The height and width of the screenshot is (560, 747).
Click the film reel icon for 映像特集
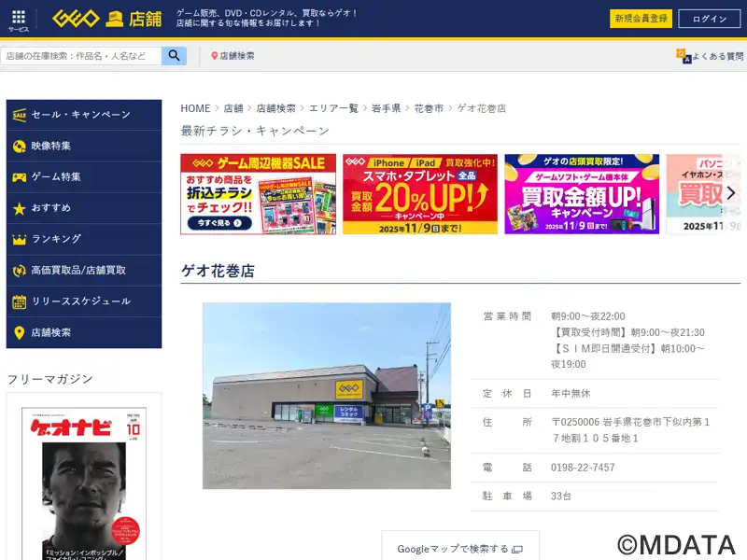tap(19, 147)
